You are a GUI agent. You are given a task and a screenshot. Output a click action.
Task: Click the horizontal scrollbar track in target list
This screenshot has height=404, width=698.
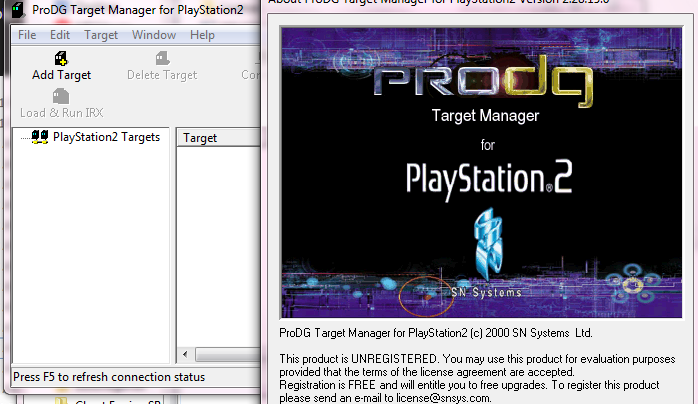coord(227,355)
